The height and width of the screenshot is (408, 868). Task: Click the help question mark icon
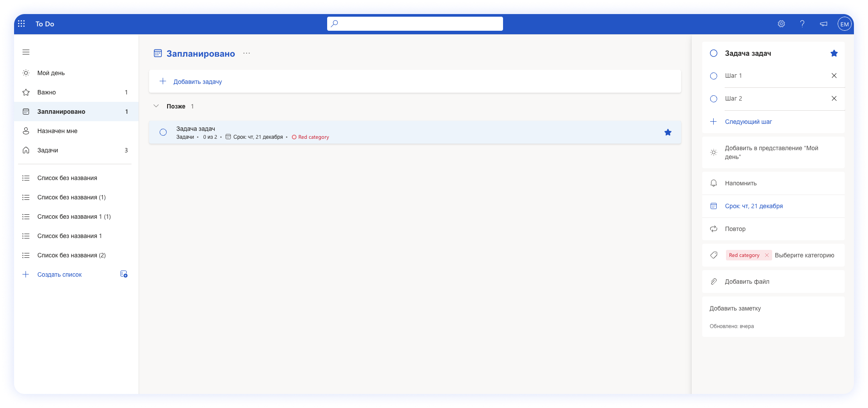click(802, 24)
